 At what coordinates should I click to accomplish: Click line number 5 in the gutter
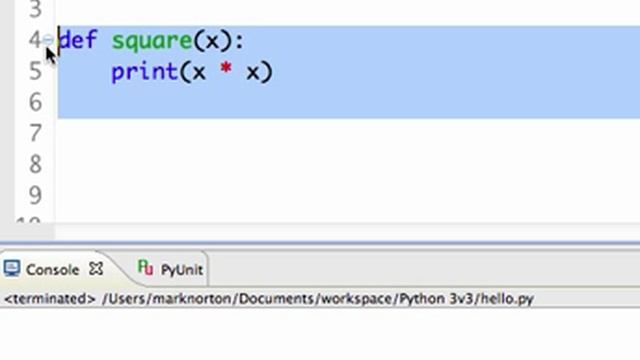tap(36, 71)
